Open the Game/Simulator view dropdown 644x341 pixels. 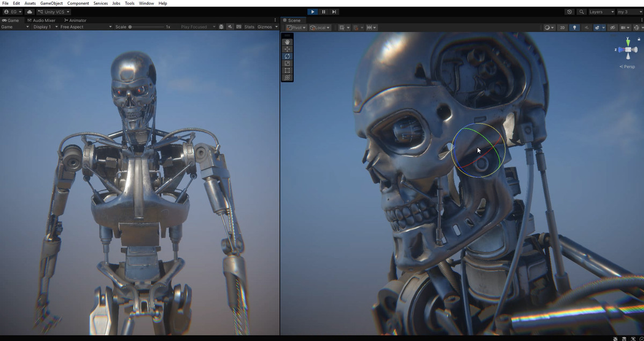[15, 27]
